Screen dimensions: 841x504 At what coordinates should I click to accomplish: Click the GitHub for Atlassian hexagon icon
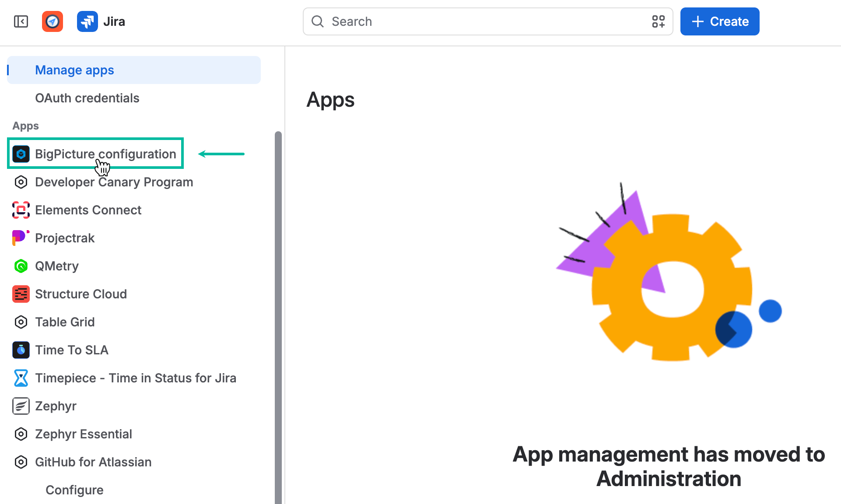(x=21, y=462)
